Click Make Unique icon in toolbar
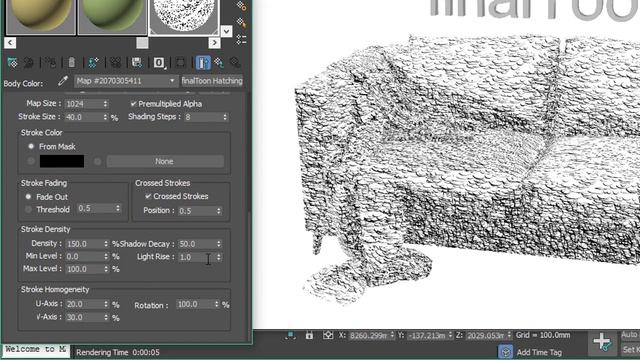The image size is (640, 360). (x=116, y=62)
